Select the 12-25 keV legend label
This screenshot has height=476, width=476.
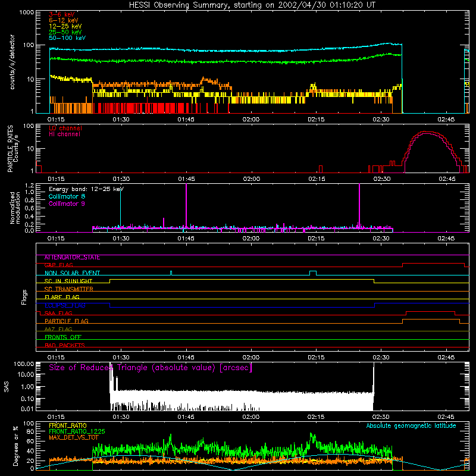point(65,26)
